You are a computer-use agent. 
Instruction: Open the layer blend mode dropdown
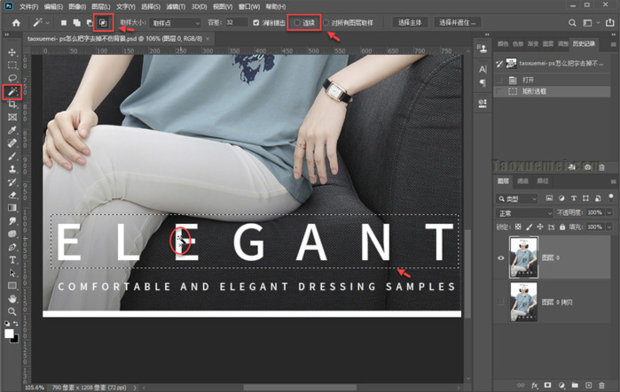(524, 213)
